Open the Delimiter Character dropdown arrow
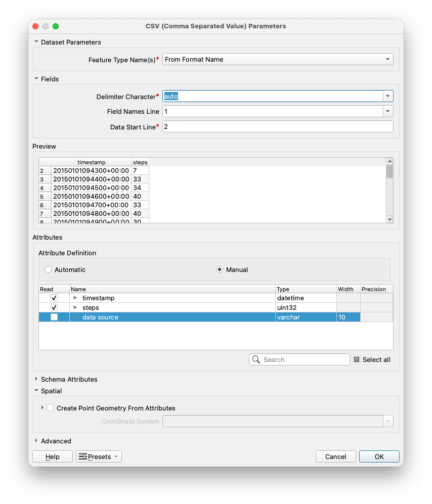The height and width of the screenshot is (504, 432). pos(388,96)
